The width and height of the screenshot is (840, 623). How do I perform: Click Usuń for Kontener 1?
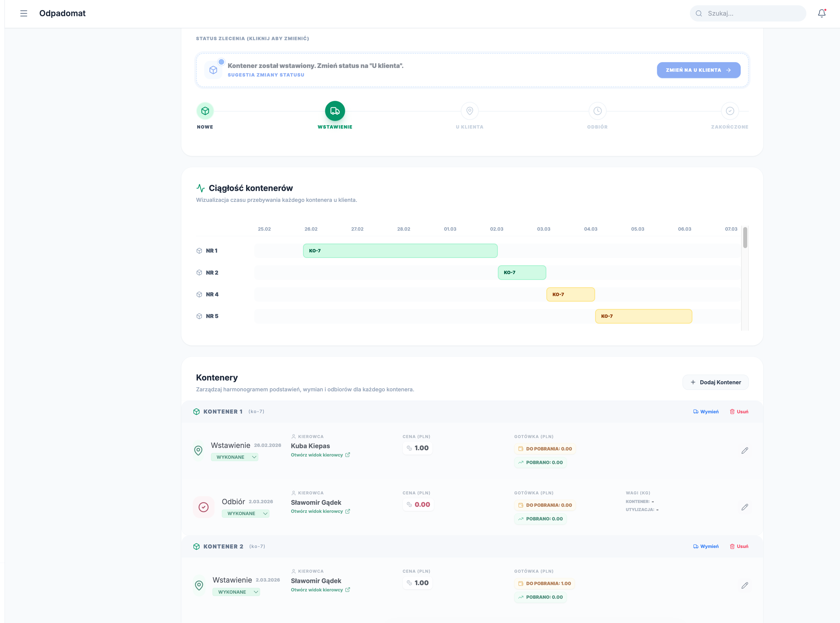739,412
